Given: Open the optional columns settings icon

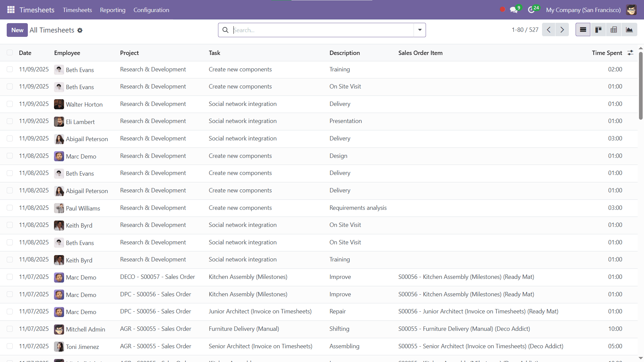Looking at the screenshot, I should [630, 53].
